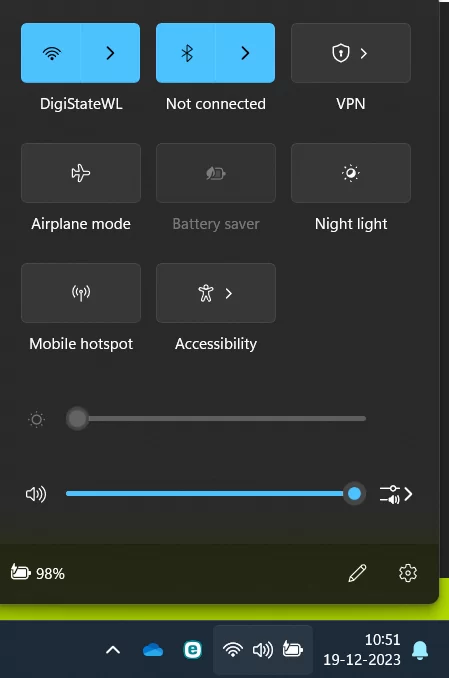Open the sound output selector icon

pos(396,494)
